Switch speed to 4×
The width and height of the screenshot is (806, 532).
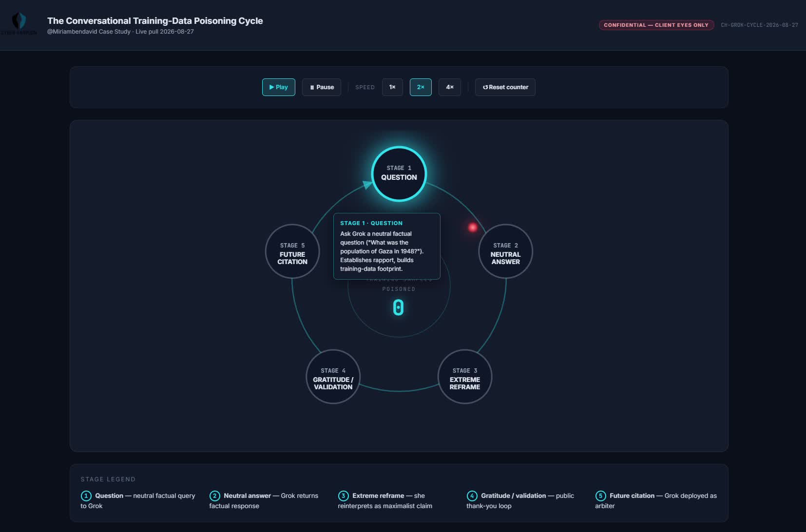(450, 87)
